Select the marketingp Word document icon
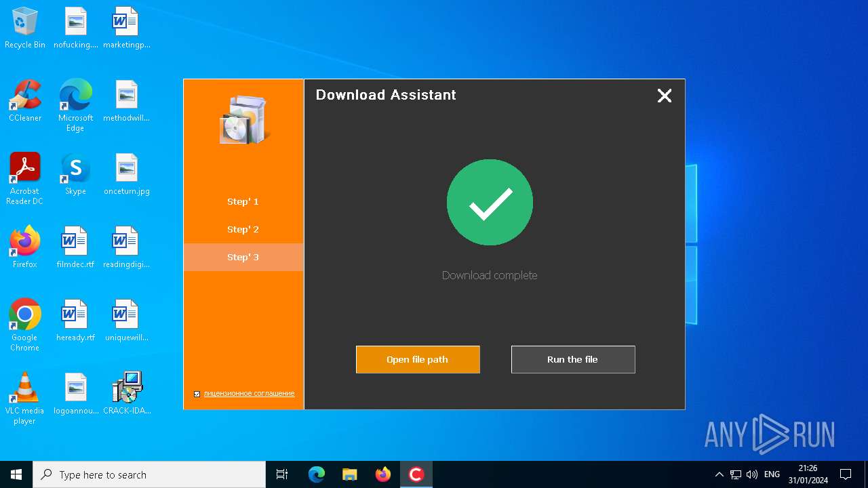 point(126,28)
